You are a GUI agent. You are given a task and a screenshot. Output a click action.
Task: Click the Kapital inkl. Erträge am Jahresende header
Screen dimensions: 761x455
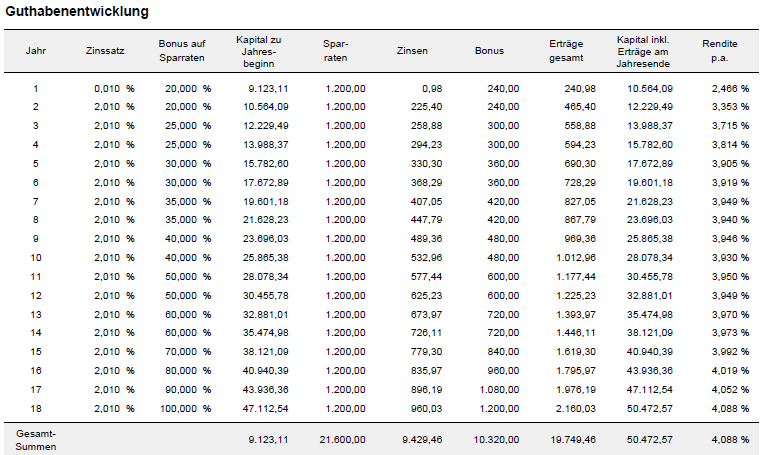(642, 51)
